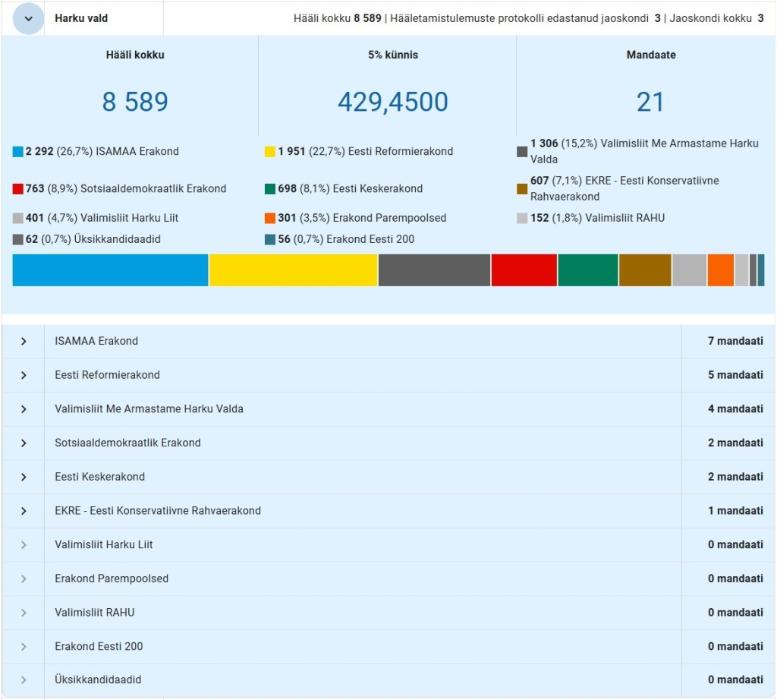Click yellow Eesti Reformierakond legend square
The image size is (777, 700).
[x=270, y=152]
